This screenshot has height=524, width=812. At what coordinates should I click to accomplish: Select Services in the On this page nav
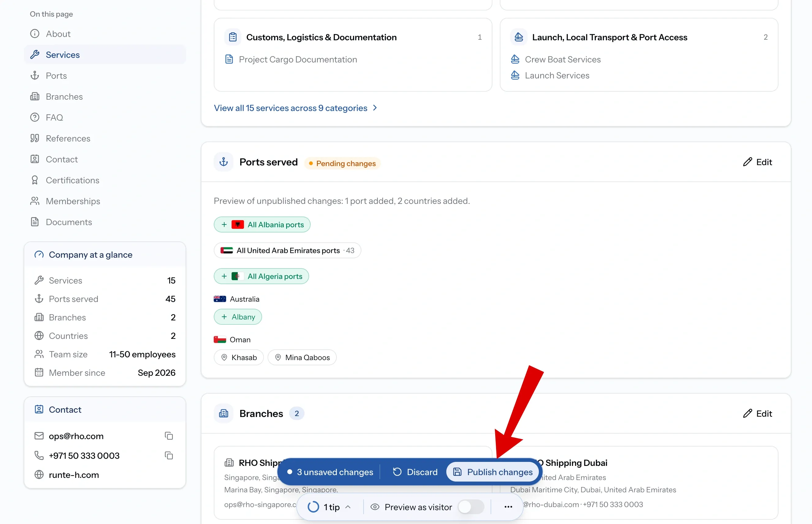coord(105,54)
